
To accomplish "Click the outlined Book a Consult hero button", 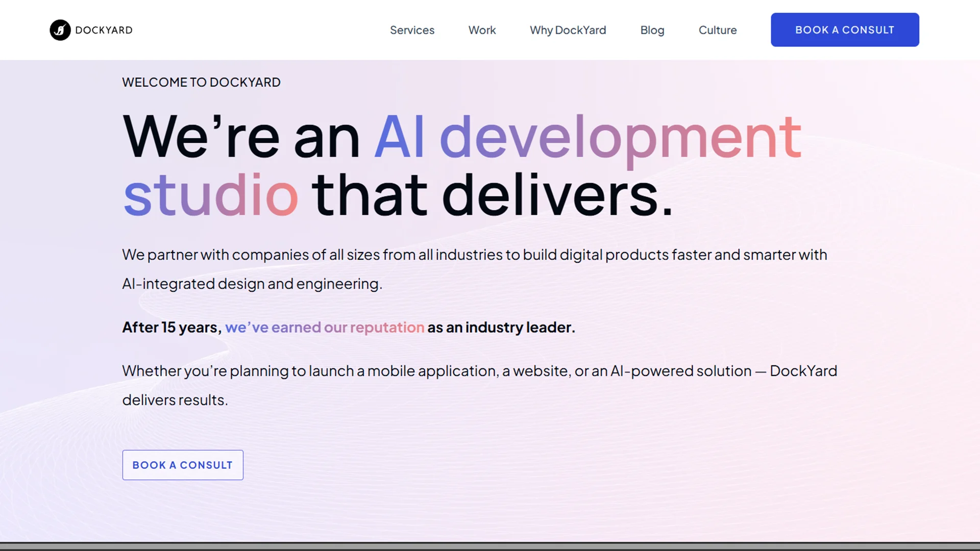I will pos(183,465).
